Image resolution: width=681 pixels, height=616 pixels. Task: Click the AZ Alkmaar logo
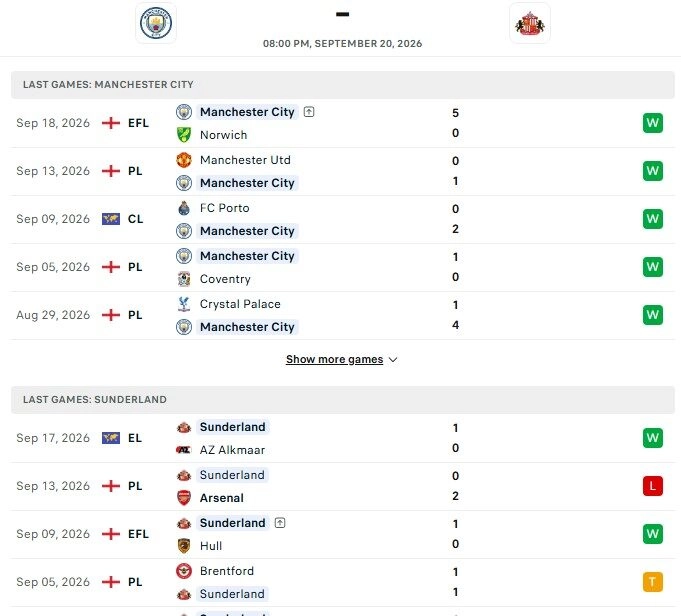(x=184, y=450)
